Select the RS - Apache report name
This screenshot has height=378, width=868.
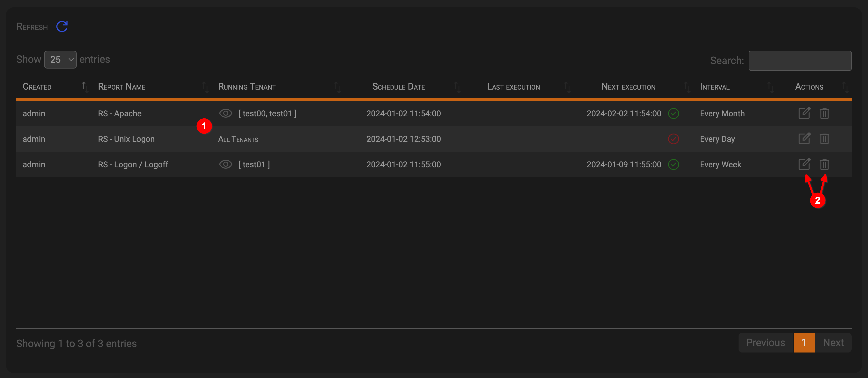[x=120, y=113]
